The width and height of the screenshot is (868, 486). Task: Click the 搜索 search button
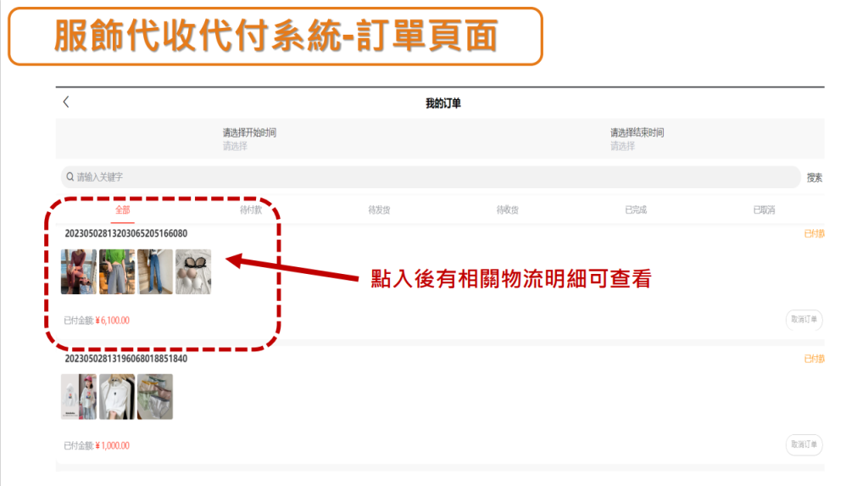click(815, 178)
